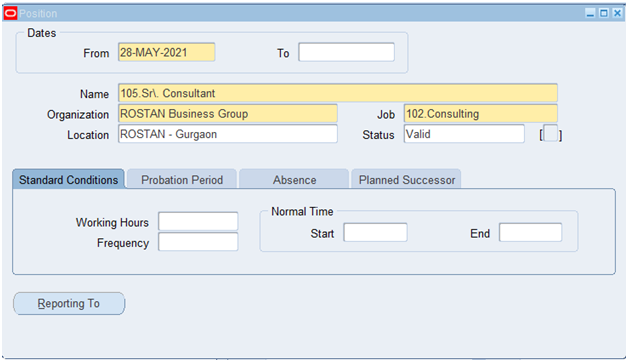Maximize the Position window
This screenshot has height=362, width=628.
coord(604,13)
